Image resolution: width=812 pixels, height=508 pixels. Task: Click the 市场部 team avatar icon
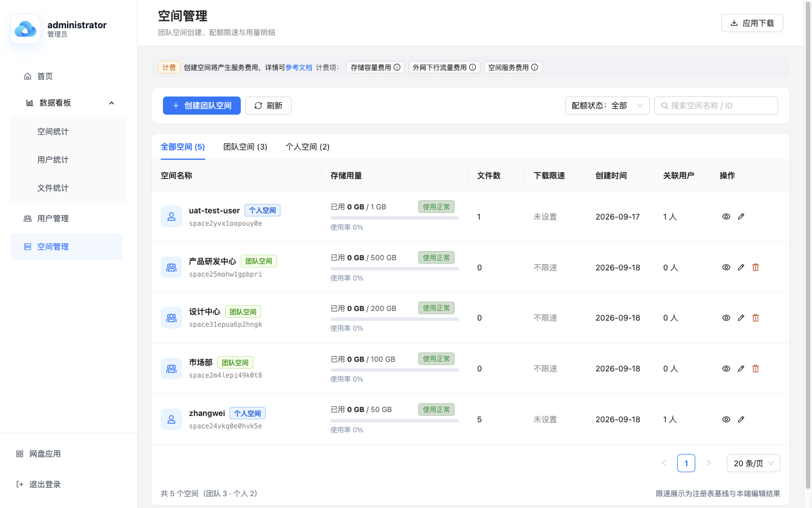[171, 369]
